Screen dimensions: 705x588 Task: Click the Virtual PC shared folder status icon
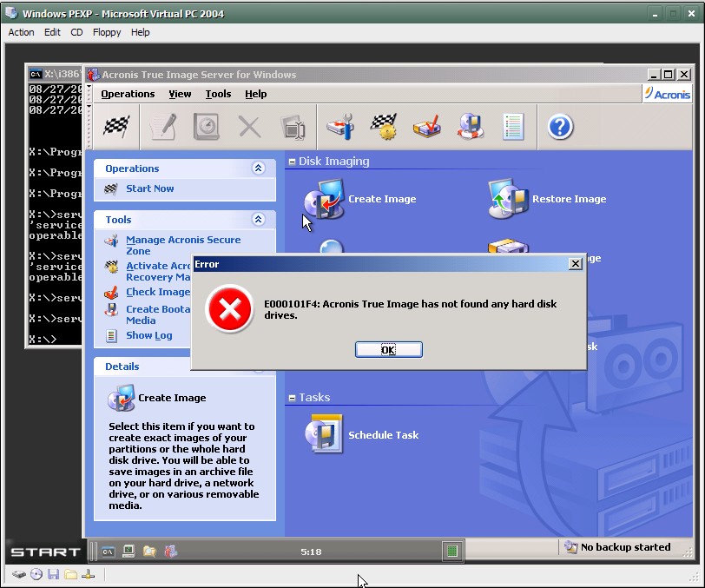pos(70,574)
